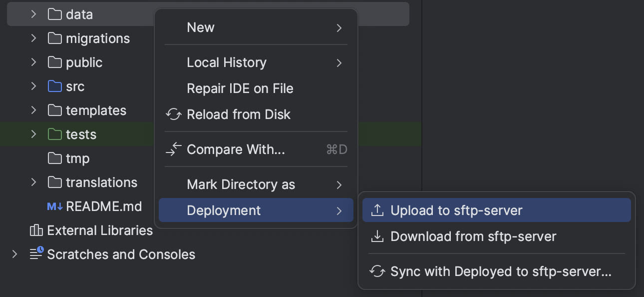644x297 pixels.
Task: Expand the data folder chevron
Action: [33, 14]
